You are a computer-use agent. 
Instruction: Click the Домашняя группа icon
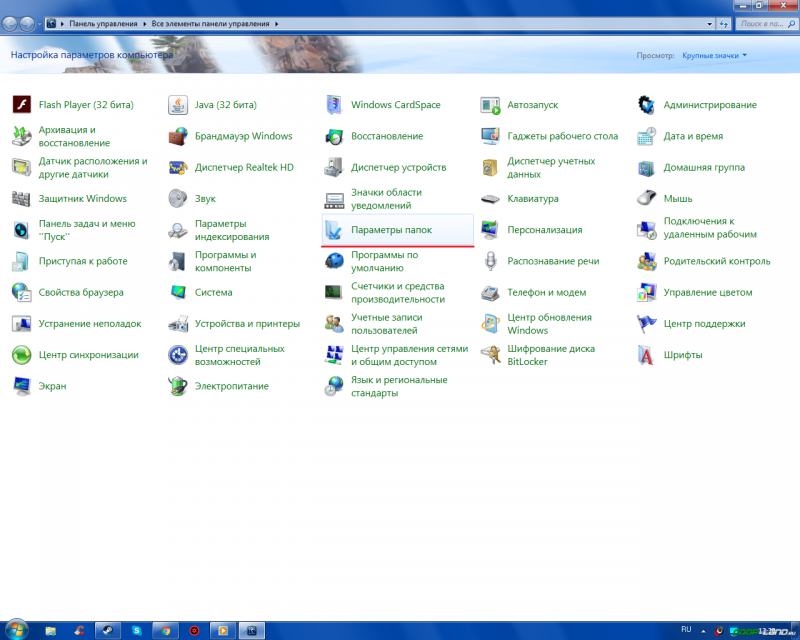pos(646,167)
